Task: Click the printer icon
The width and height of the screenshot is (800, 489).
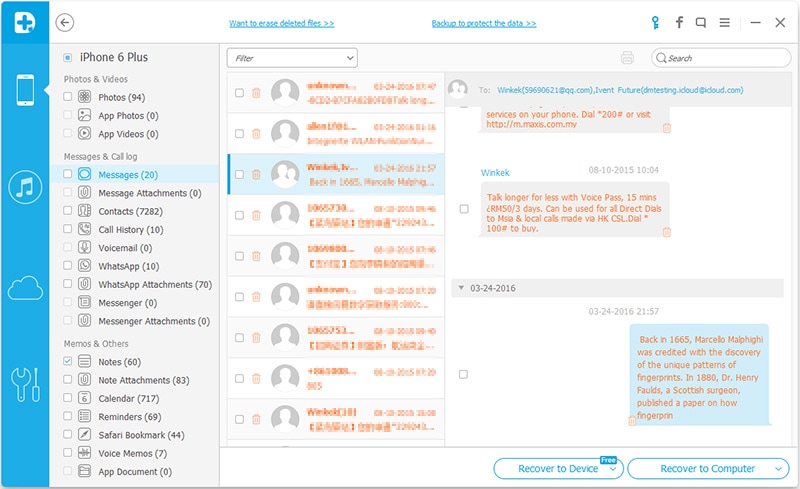Action: (627, 58)
